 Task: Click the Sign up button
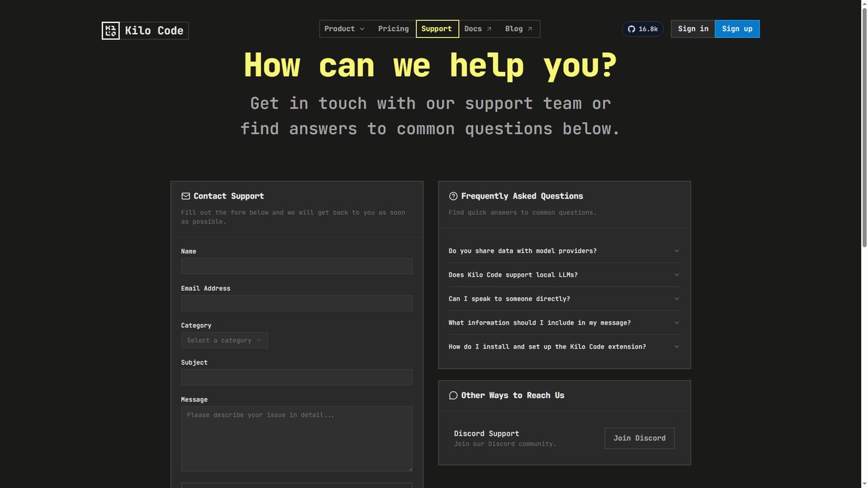[737, 29]
